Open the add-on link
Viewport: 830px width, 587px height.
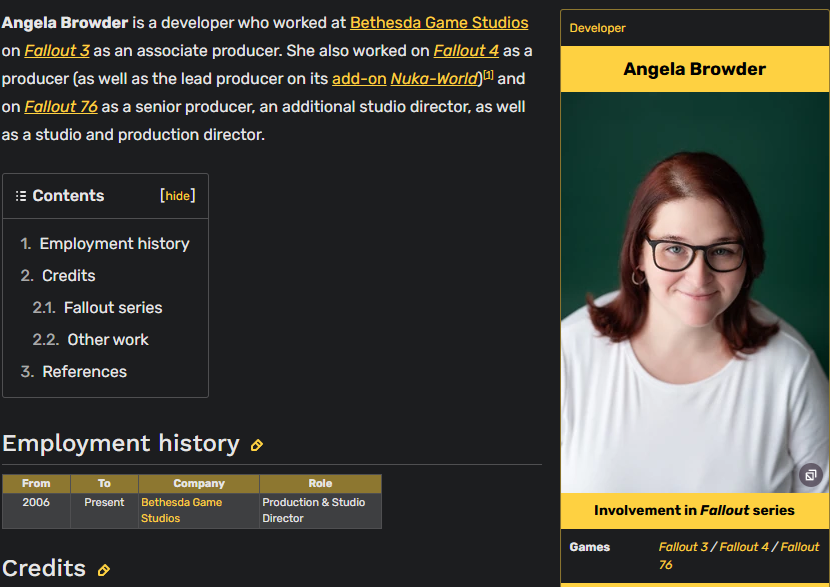click(359, 79)
